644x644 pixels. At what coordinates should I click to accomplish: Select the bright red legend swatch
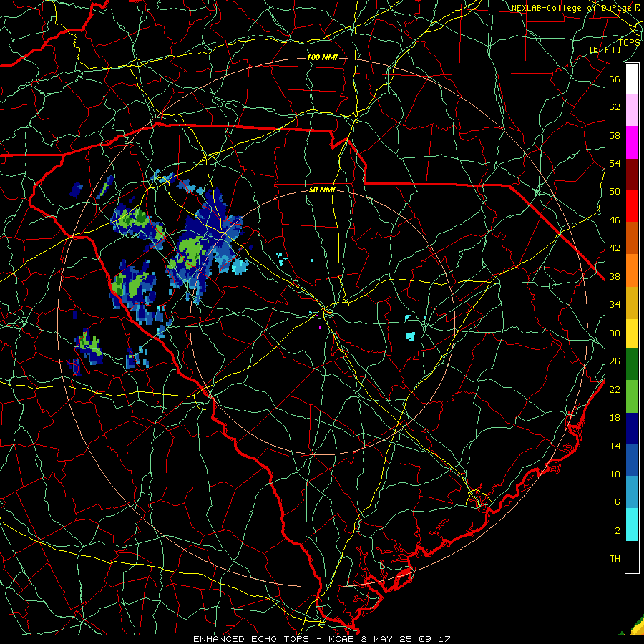pos(632,206)
